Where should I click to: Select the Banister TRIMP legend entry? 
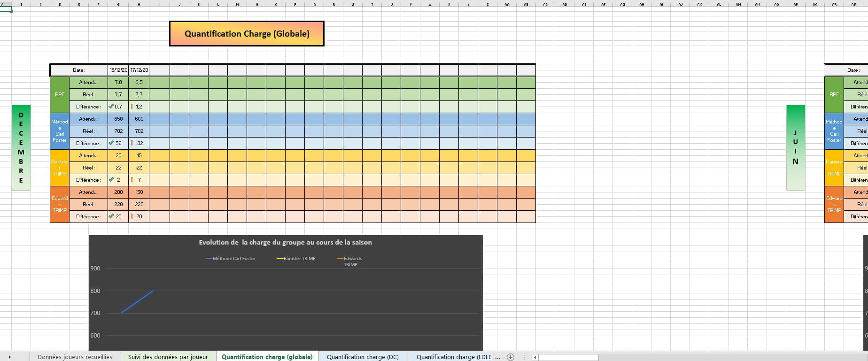[296, 259]
